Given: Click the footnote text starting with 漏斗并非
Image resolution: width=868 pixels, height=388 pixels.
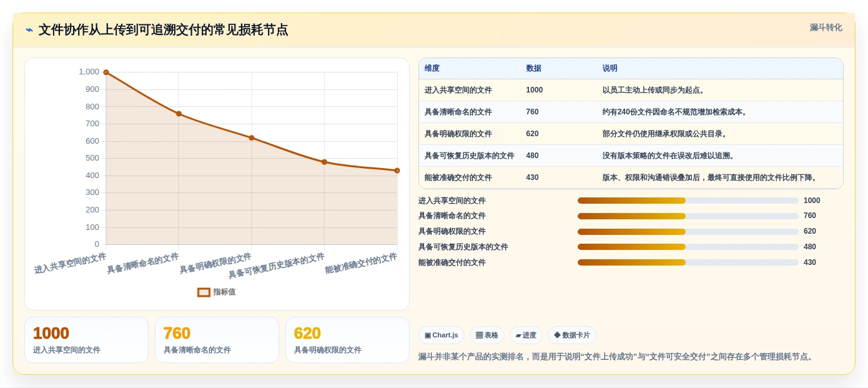Looking at the screenshot, I should pos(617,357).
